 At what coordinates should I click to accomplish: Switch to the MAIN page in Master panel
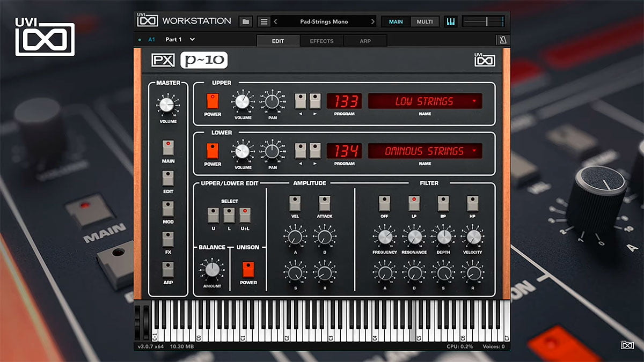[x=168, y=148]
